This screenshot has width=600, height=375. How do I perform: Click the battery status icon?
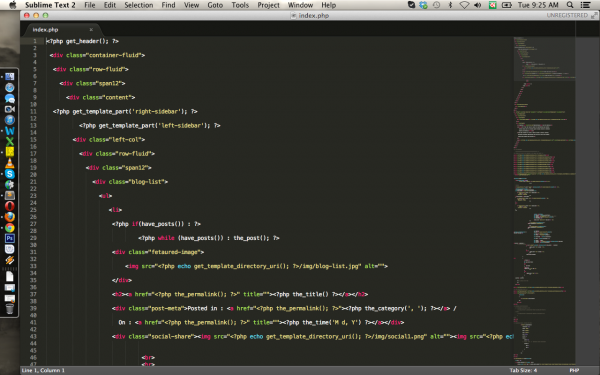pos(507,5)
